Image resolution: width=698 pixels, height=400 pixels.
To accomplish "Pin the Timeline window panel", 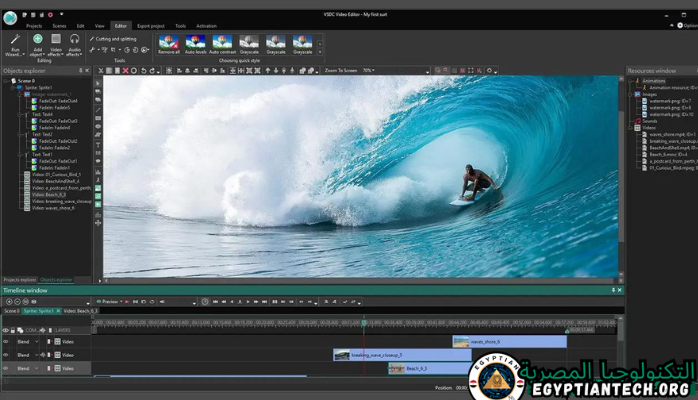I will pyautogui.click(x=613, y=290).
